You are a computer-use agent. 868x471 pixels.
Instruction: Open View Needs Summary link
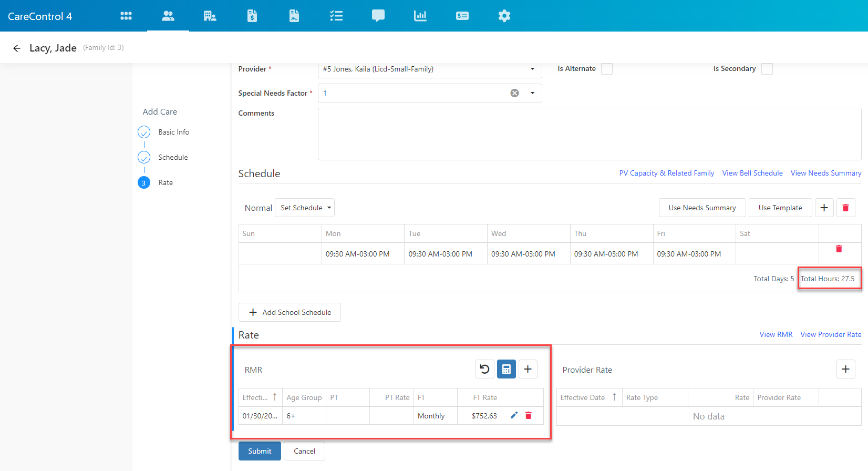click(x=826, y=173)
